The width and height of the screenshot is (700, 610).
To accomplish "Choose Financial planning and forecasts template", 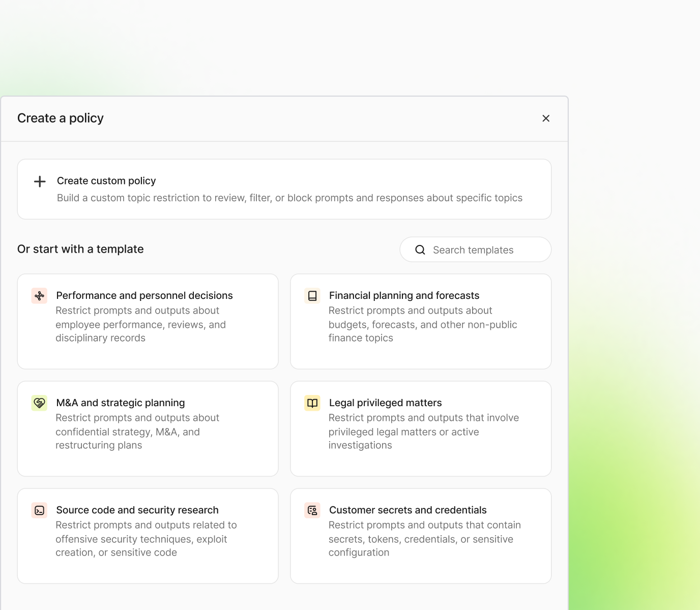I will pyautogui.click(x=421, y=321).
